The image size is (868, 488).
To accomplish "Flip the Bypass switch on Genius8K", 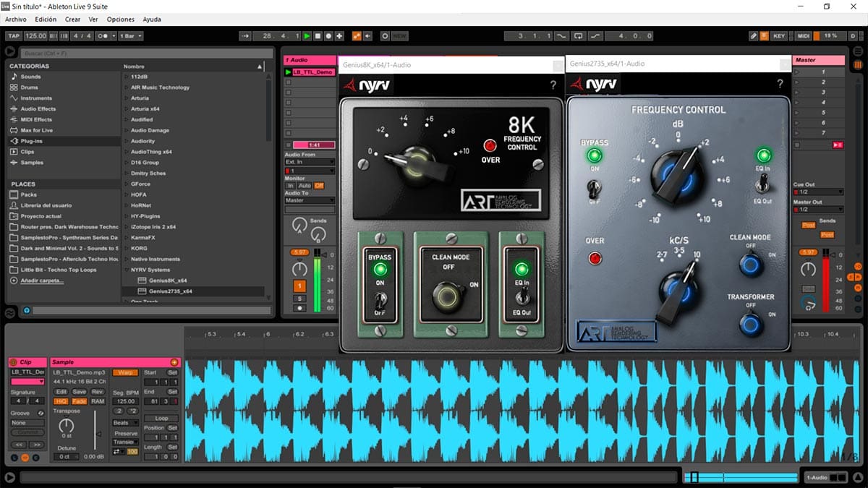I will pyautogui.click(x=380, y=299).
